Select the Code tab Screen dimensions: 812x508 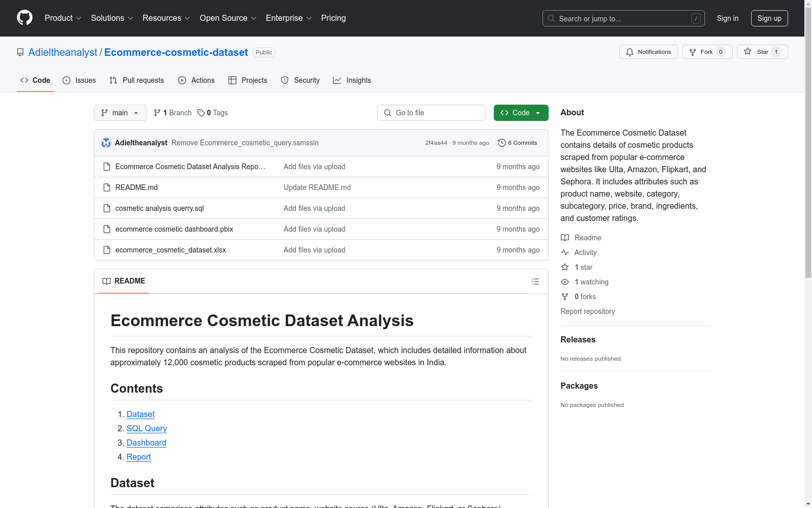36,80
